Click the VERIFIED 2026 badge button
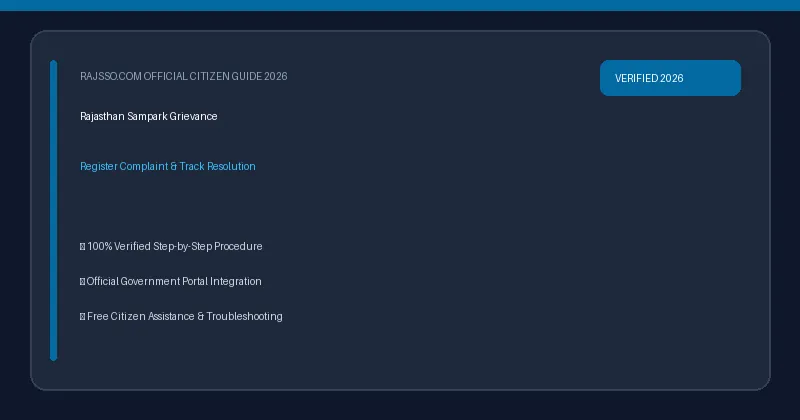Image resolution: width=800 pixels, height=420 pixels. click(670, 78)
